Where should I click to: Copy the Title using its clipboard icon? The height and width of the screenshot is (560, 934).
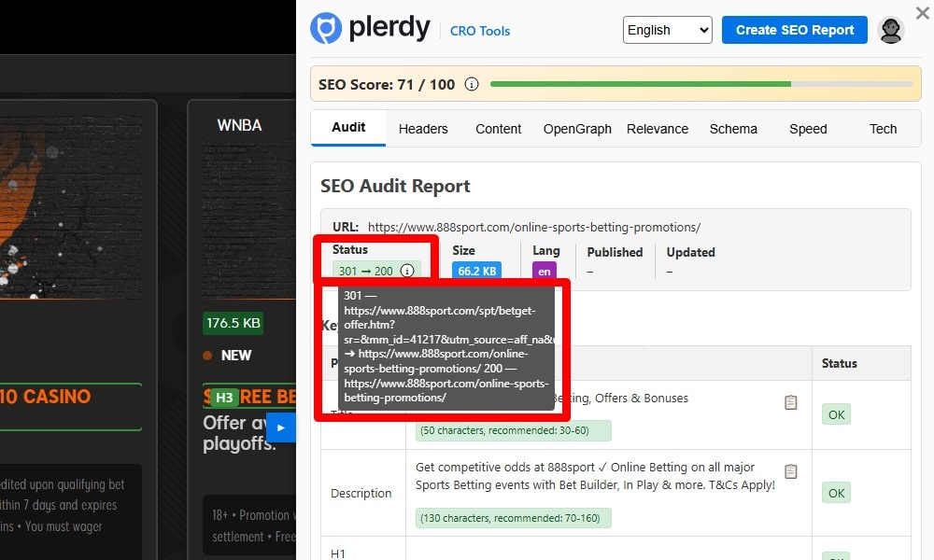coord(790,402)
